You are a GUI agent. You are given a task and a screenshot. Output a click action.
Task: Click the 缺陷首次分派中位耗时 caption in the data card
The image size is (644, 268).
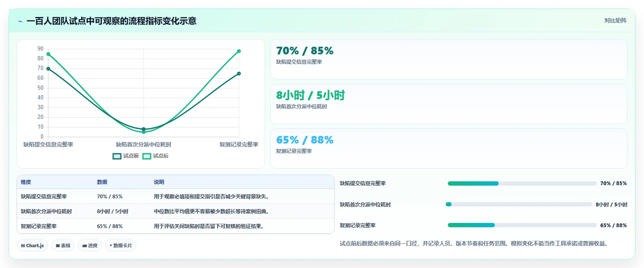pyautogui.click(x=302, y=107)
